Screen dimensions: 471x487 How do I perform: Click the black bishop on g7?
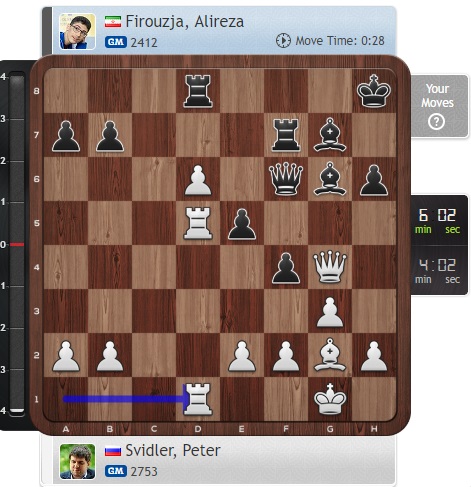[330, 135]
